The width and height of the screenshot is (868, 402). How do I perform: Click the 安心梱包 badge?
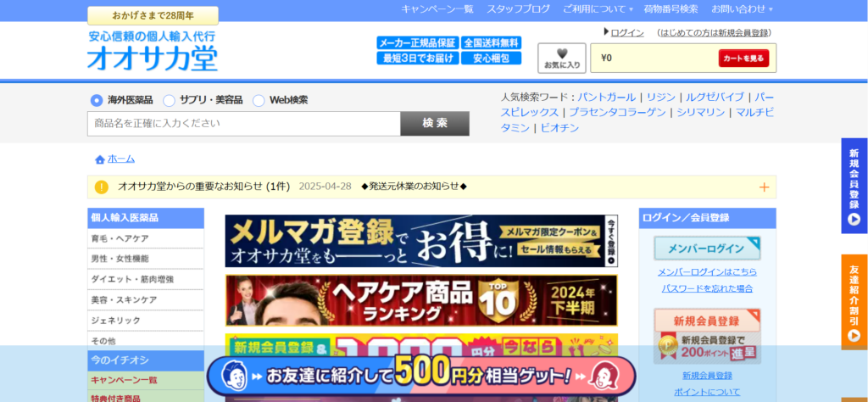[491, 58]
